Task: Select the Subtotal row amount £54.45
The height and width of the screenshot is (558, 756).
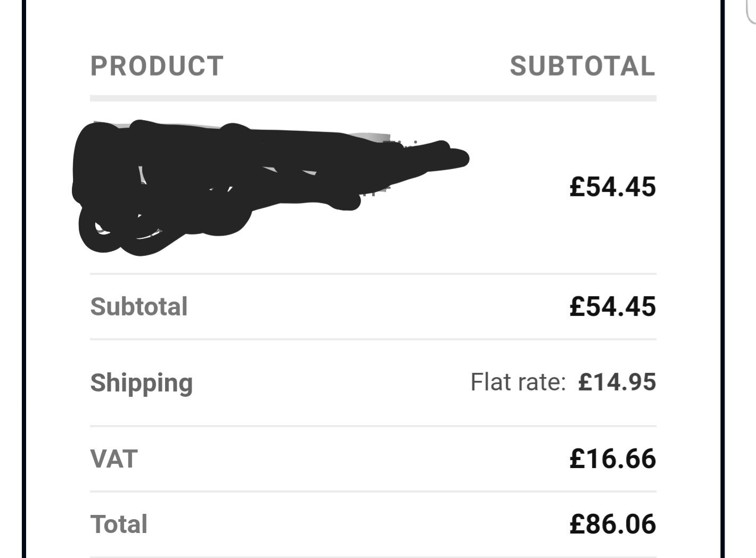Action: [x=612, y=306]
